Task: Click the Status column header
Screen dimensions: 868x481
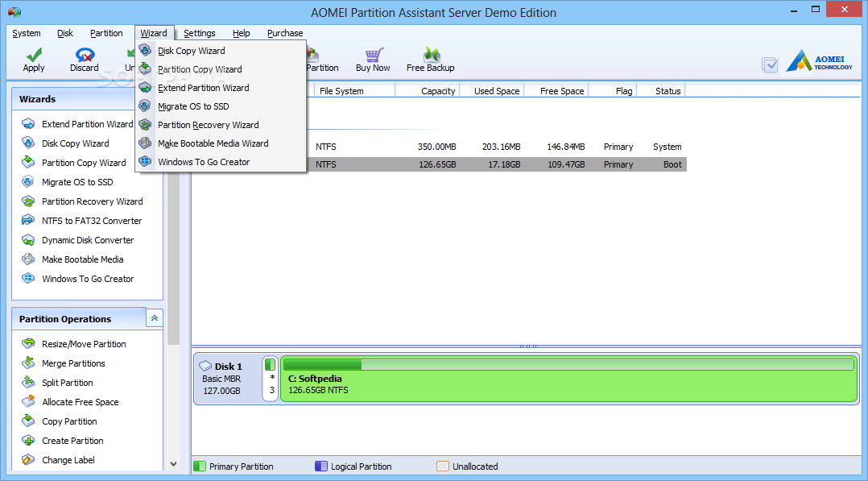Action: (x=662, y=90)
